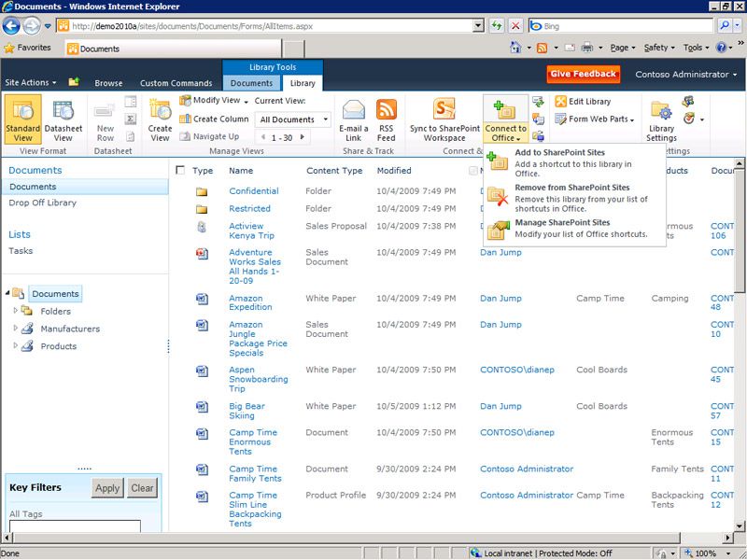Screen dimensions: 747x560
Task: Click the browser Print icon
Action: pos(587,48)
